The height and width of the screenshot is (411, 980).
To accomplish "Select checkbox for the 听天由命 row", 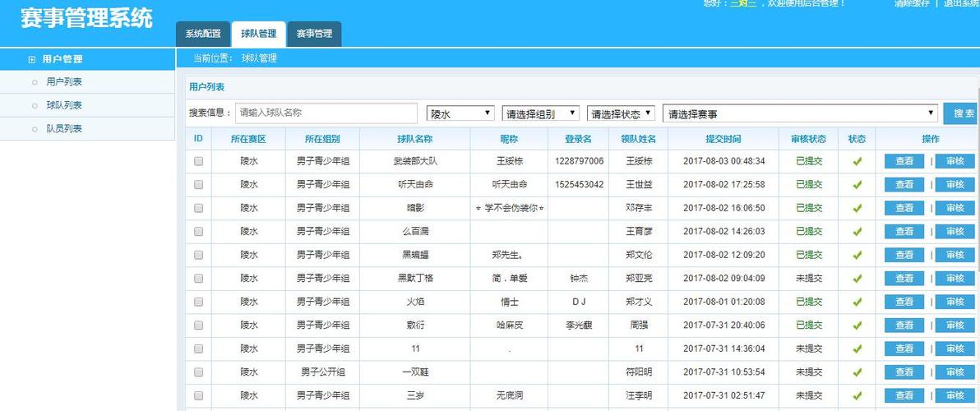I will point(198,185).
